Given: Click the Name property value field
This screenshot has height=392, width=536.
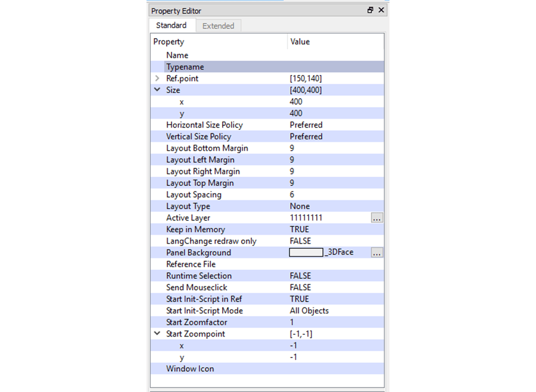Looking at the screenshot, I should pyautogui.click(x=334, y=55).
